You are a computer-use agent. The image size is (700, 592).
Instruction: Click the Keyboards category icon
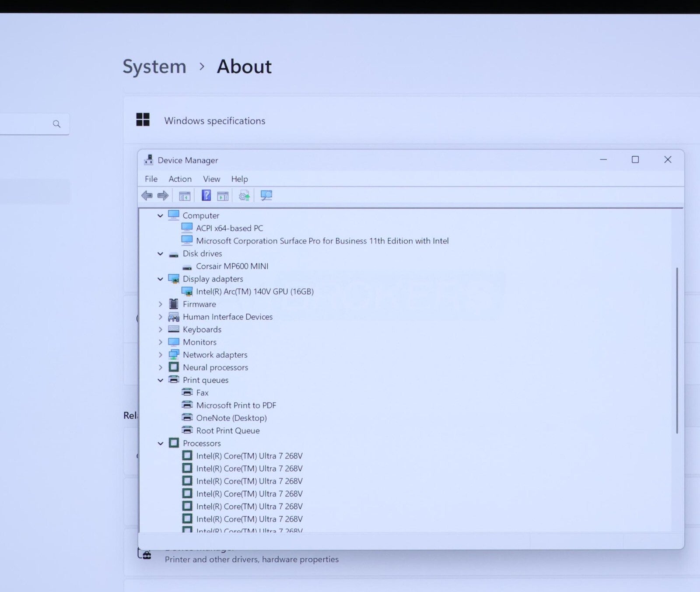(x=174, y=329)
